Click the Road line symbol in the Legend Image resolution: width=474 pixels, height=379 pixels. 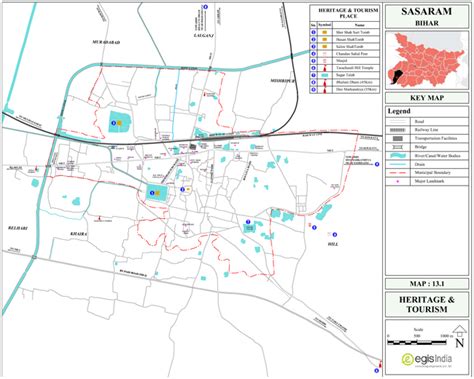tap(398, 122)
